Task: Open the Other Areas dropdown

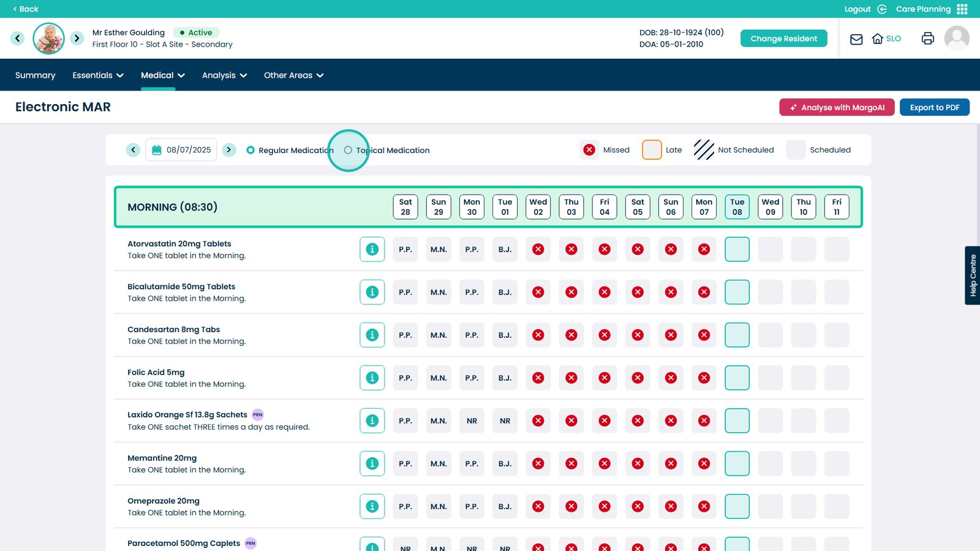Action: [293, 75]
